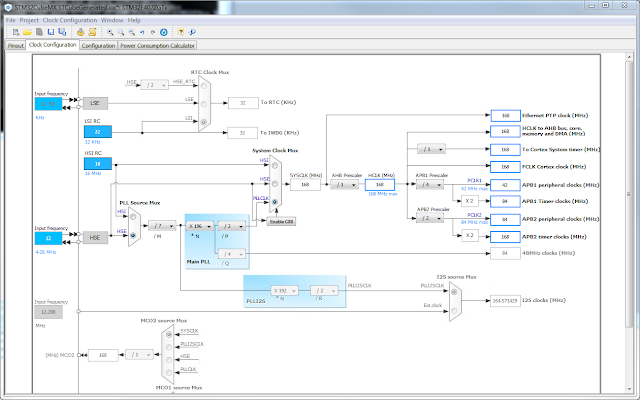Click the grey document toolbar icon
640x400 pixels.
[x=39, y=32]
